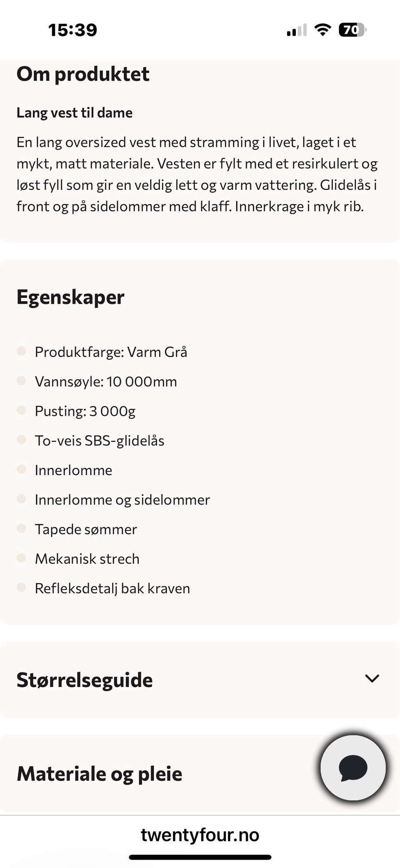Image resolution: width=400 pixels, height=868 pixels.
Task: Tap the Størrelseguide heading
Action: [x=85, y=680]
